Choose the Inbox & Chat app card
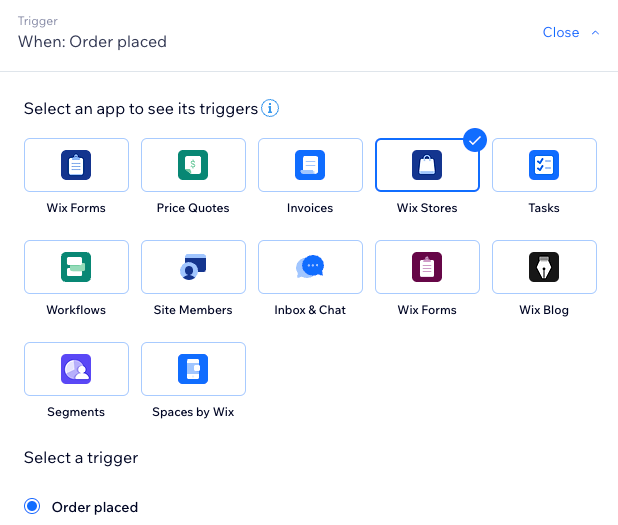The height and width of the screenshot is (525, 618). pyautogui.click(x=311, y=267)
